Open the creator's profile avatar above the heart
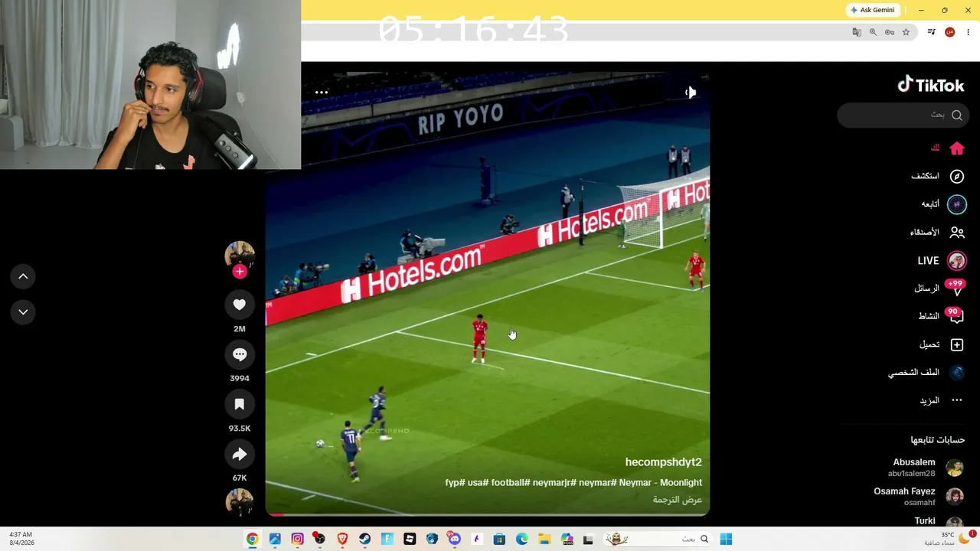980x551 pixels. [240, 255]
